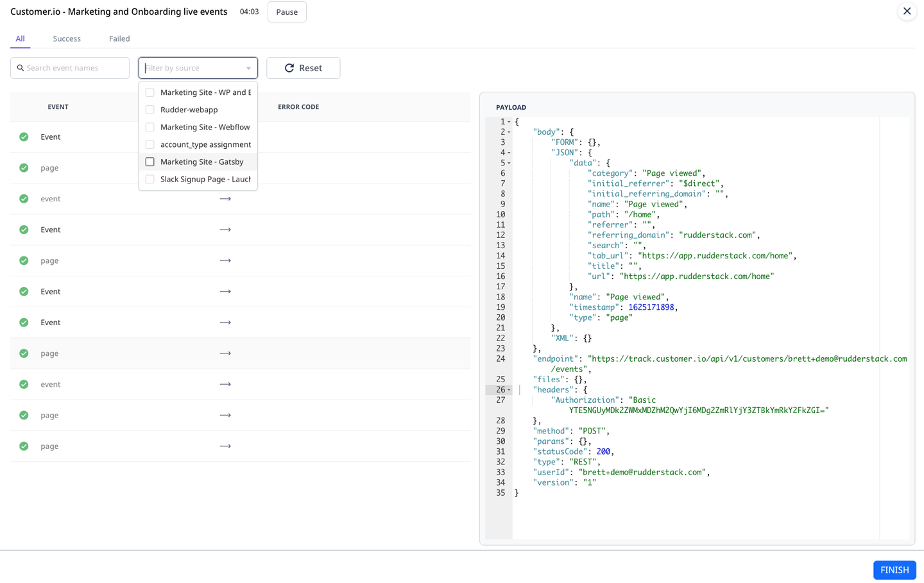Viewport: 924px width, 583px height.
Task: Collapse the headers fold arrow on line 26
Action: [x=509, y=390]
